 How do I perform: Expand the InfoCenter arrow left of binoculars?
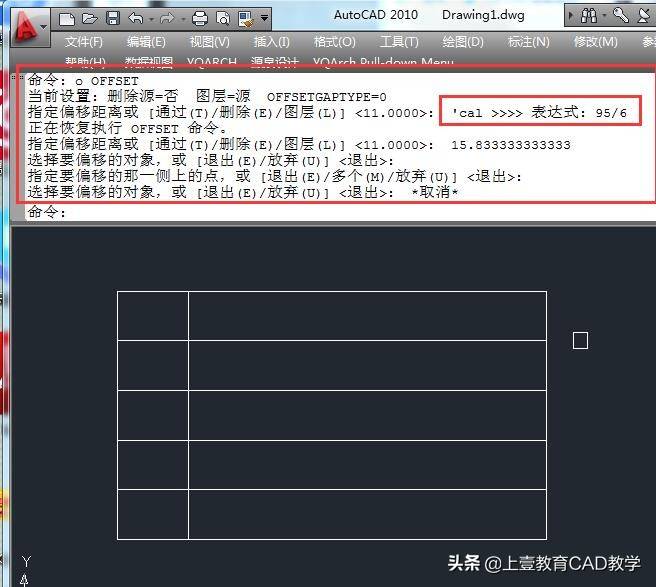[x=571, y=16]
